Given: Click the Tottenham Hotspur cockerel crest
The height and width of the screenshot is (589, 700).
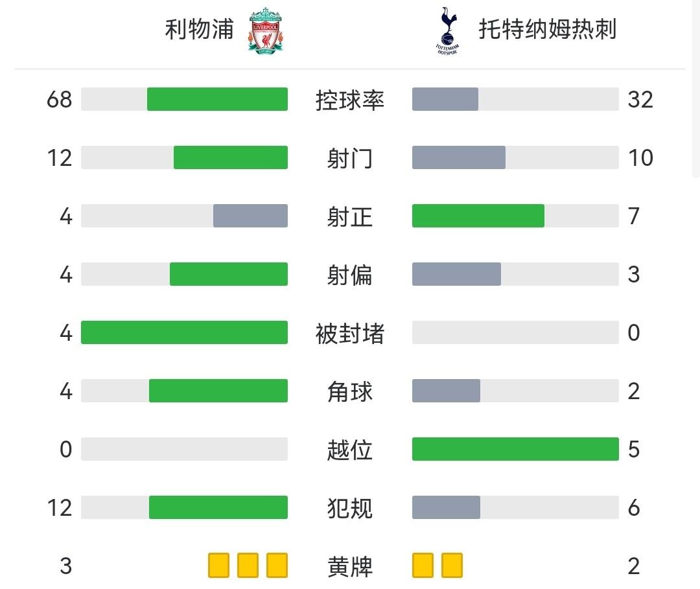Looking at the screenshot, I should (x=445, y=30).
